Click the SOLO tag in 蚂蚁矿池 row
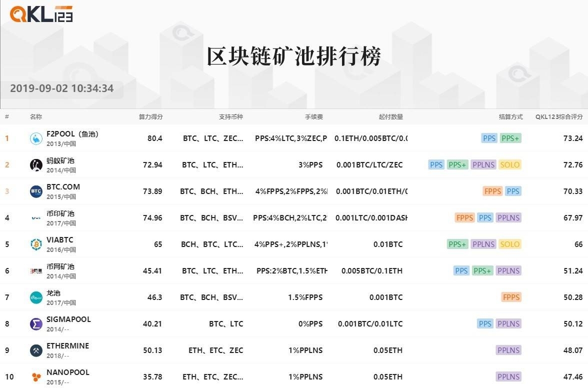Viewport: 588px width, 388px height. coord(509,164)
